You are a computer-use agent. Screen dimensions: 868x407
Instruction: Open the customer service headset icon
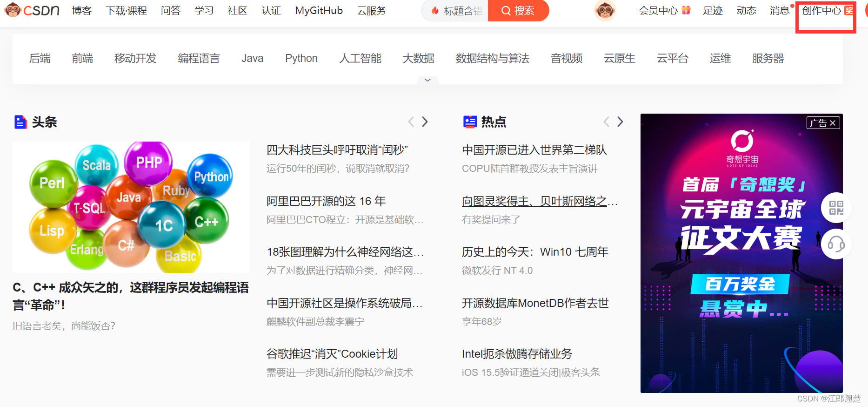(836, 244)
